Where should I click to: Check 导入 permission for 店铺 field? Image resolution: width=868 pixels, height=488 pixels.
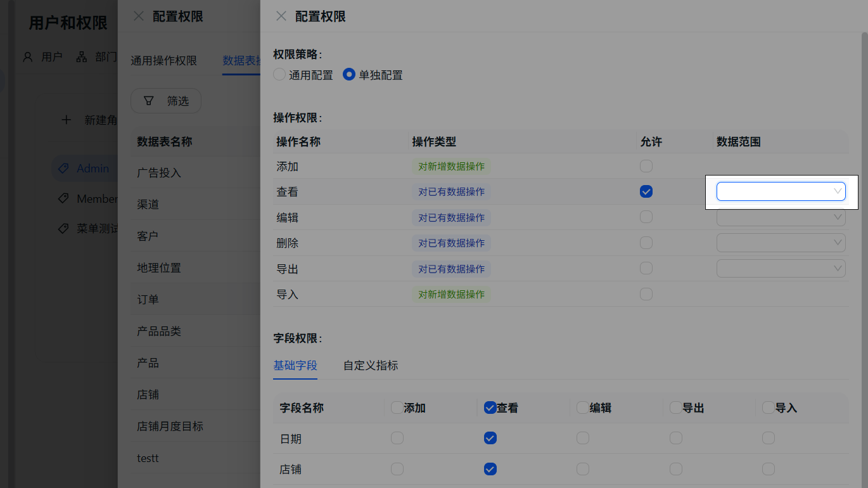(x=769, y=469)
